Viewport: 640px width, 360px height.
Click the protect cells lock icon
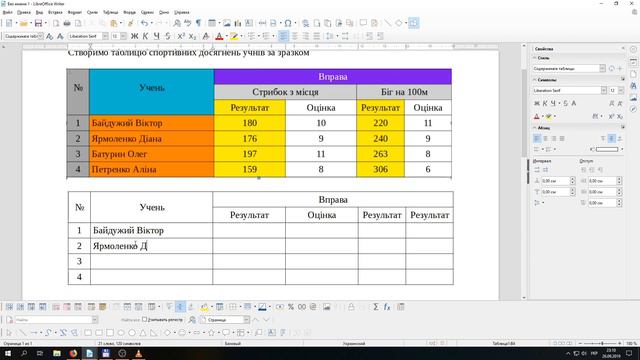(351, 307)
